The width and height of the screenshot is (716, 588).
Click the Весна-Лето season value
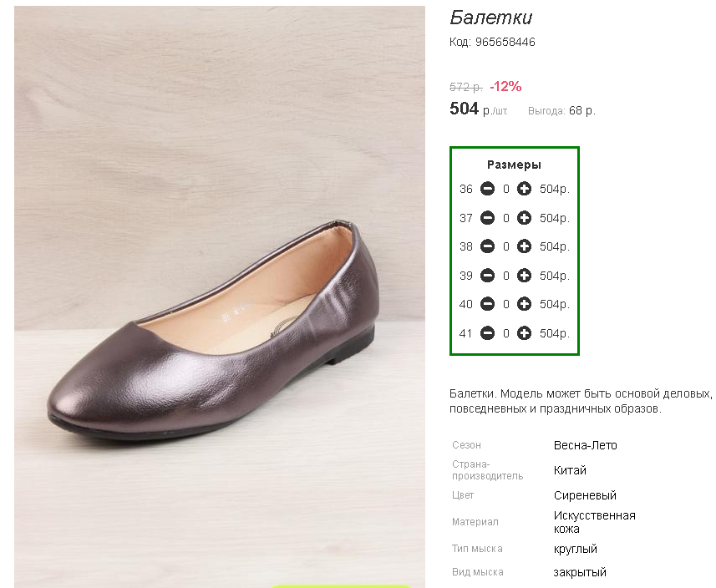tap(585, 445)
